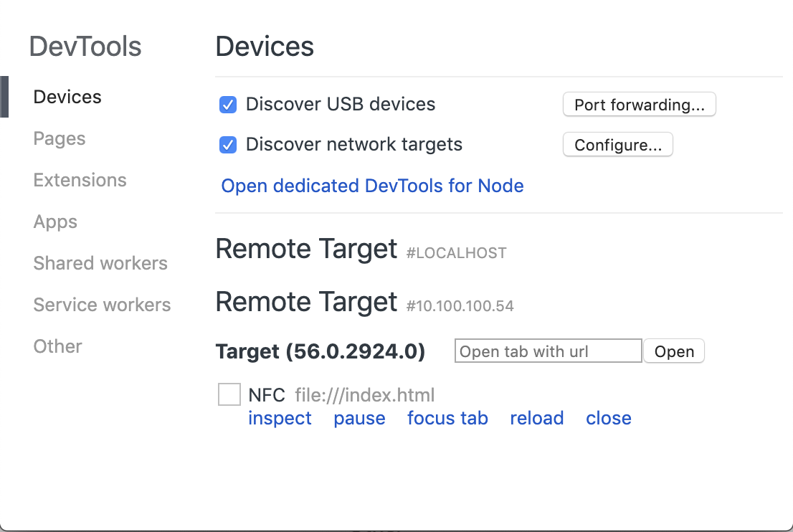Toggle Discover network targets checkbox

click(228, 145)
